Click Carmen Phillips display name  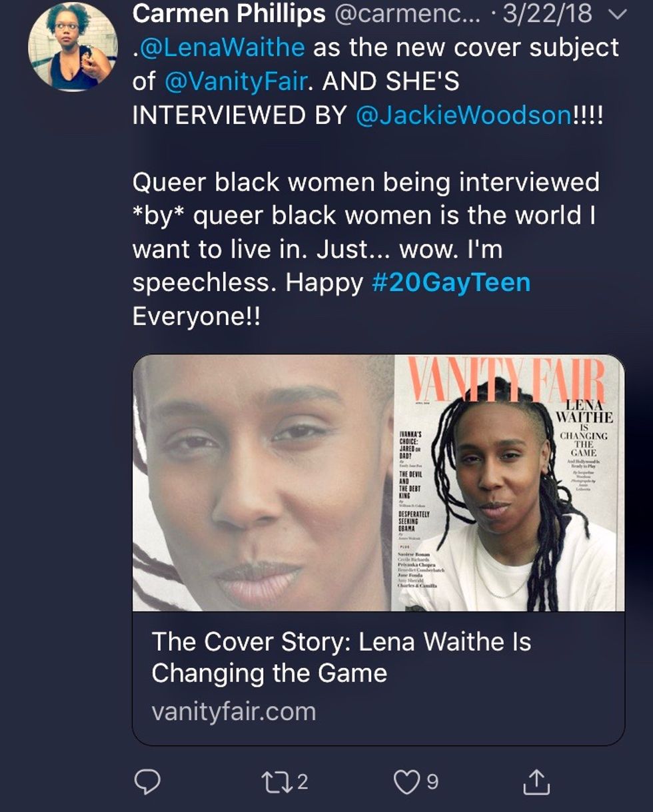228,14
